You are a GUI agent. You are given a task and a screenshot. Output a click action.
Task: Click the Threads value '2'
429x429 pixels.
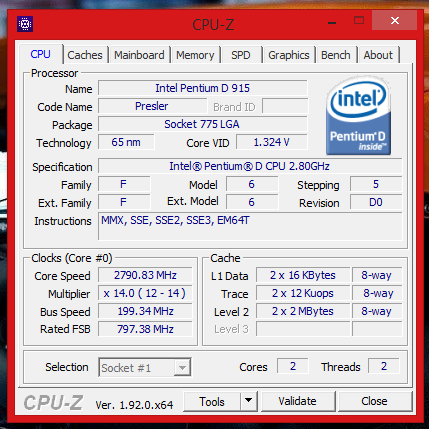384,366
